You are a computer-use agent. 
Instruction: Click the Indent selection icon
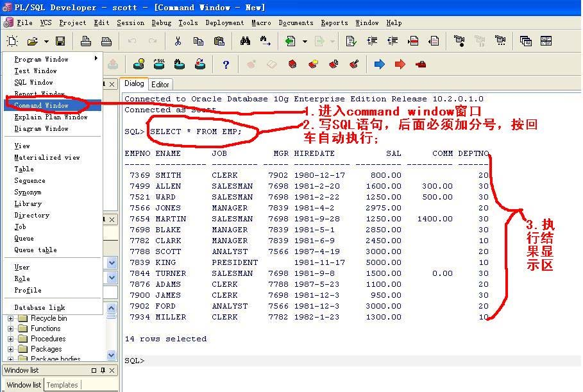372,41
